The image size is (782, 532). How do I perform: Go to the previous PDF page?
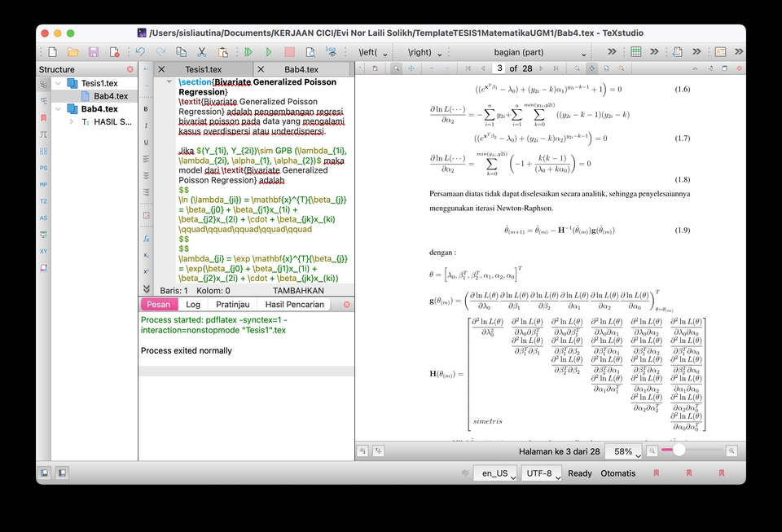(x=483, y=68)
